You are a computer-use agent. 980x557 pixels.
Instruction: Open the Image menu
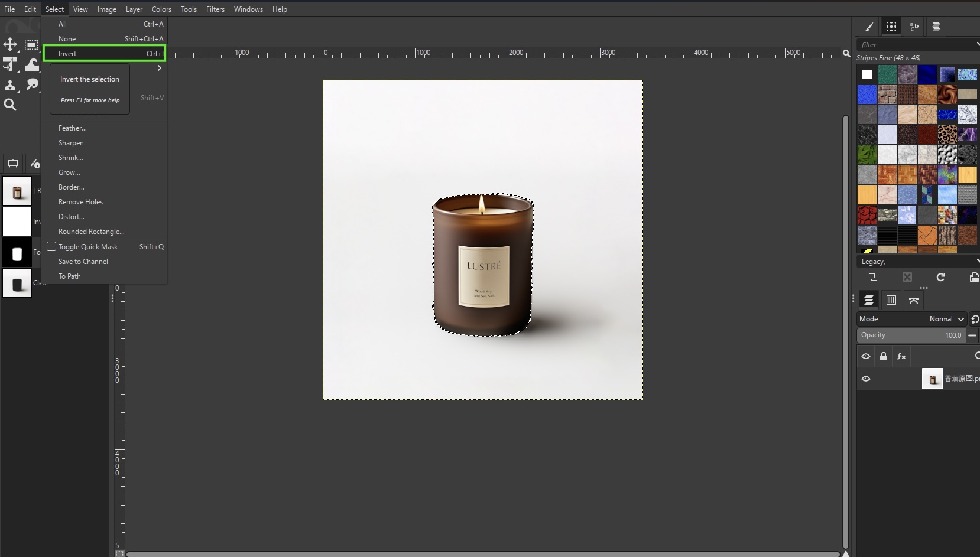pyautogui.click(x=107, y=9)
